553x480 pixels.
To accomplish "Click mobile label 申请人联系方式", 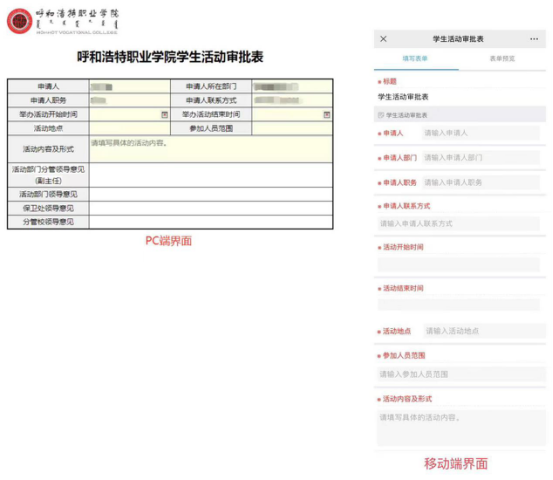I will point(407,206).
